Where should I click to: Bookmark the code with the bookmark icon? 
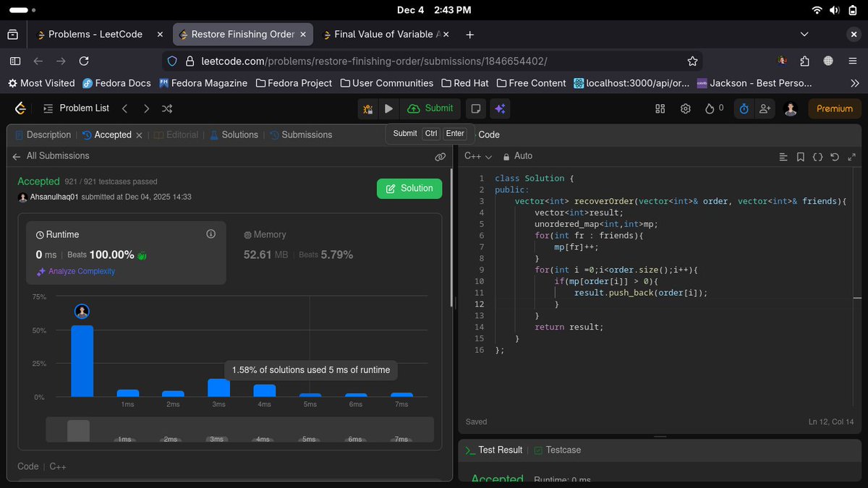(x=800, y=156)
